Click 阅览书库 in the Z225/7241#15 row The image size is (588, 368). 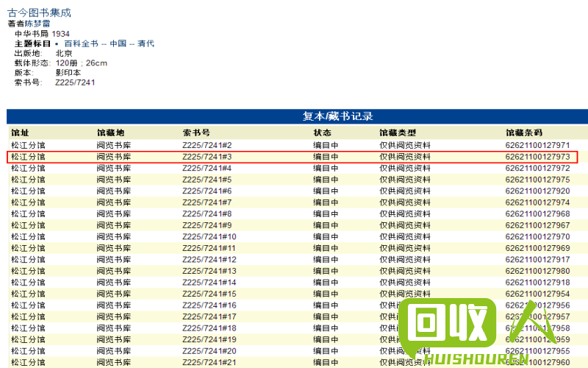114,294
